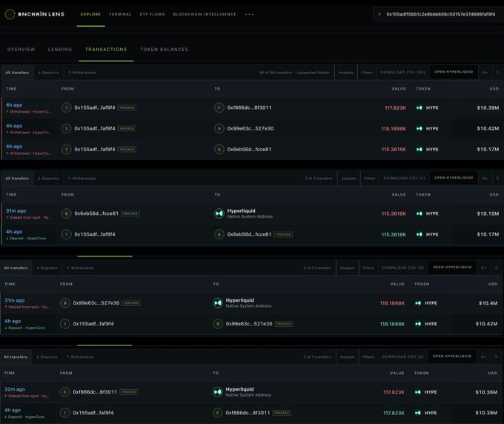This screenshot has width=504, height=424.
Task: Click the HYPE token icon in the $10.36M row
Action: [x=417, y=392]
